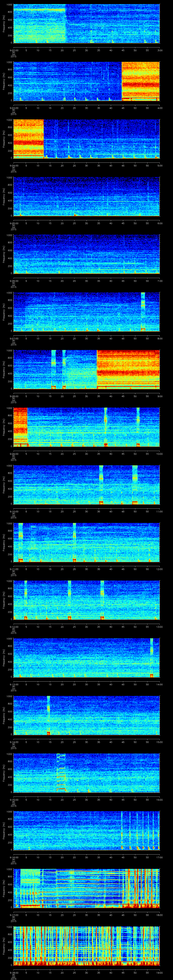173x980 pixels.
Task: Click the 9:08:00 start time label
Action: [x=14, y=396]
